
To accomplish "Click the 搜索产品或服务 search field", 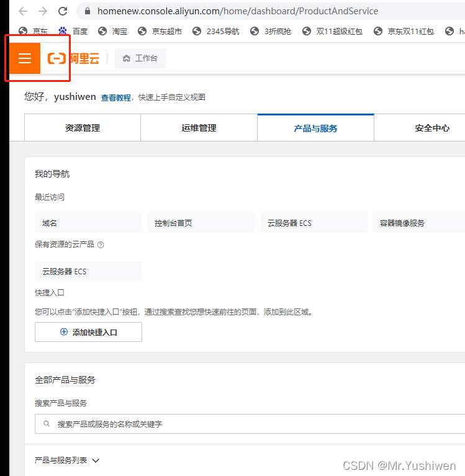I will point(248,424).
